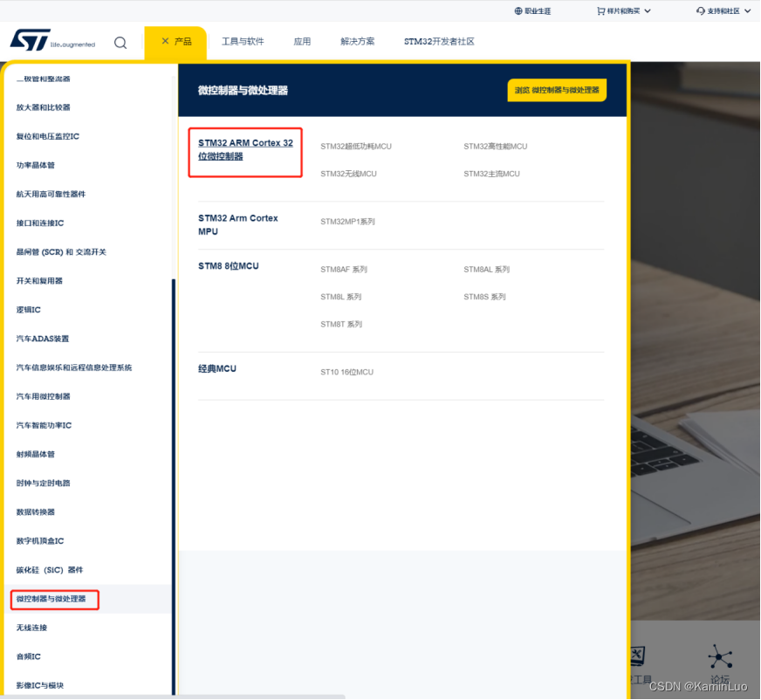Image resolution: width=761 pixels, height=700 pixels.
Task: Expand 支持和社区 dropdown chevron
Action: pyautogui.click(x=747, y=10)
